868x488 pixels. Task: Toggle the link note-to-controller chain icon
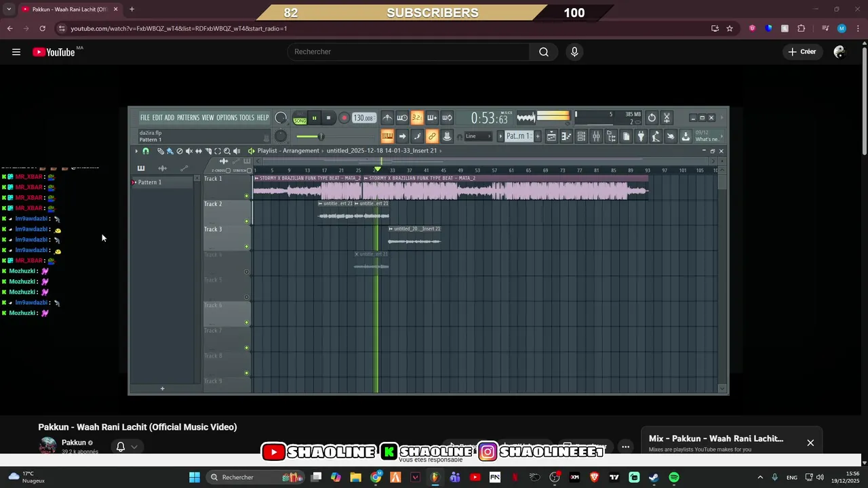pos(432,136)
